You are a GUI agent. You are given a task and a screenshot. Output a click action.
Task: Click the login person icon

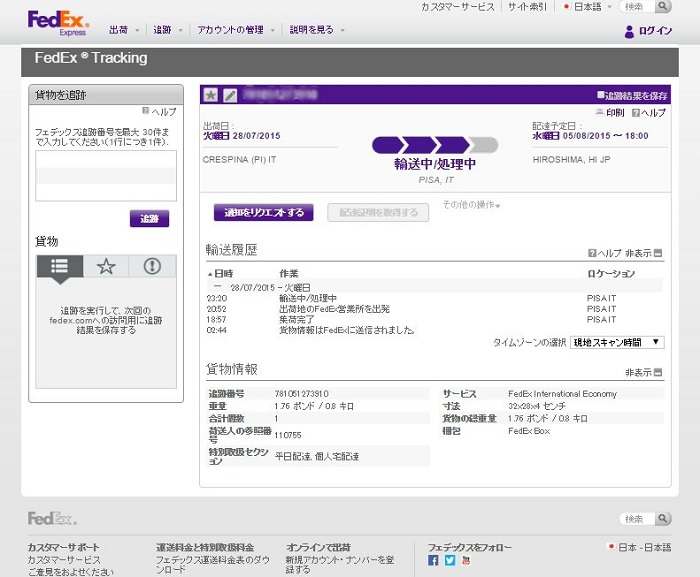pyautogui.click(x=629, y=32)
